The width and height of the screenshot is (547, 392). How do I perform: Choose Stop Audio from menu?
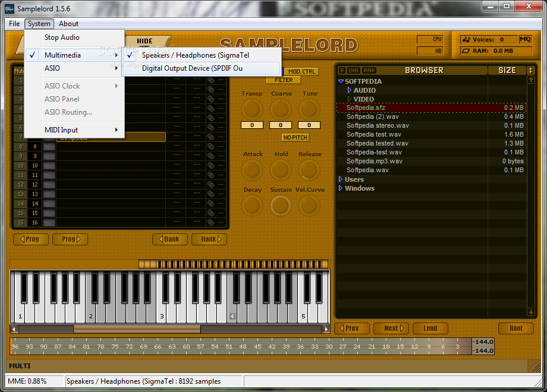point(75,37)
